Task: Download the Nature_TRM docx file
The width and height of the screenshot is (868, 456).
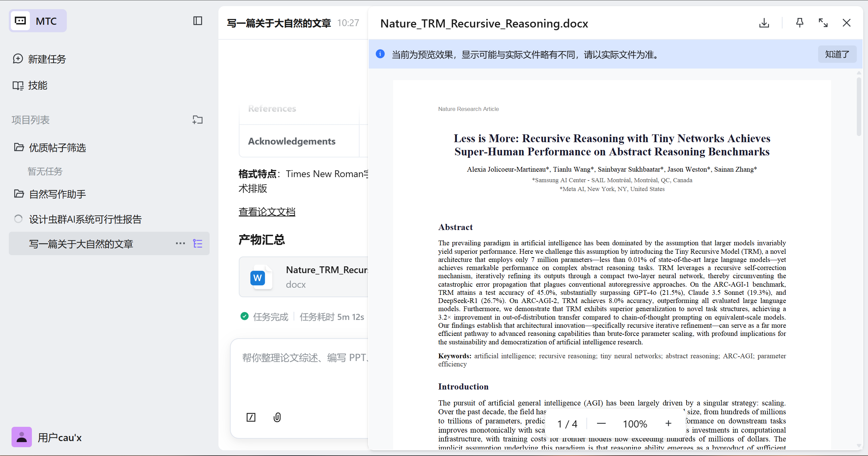Action: (764, 23)
